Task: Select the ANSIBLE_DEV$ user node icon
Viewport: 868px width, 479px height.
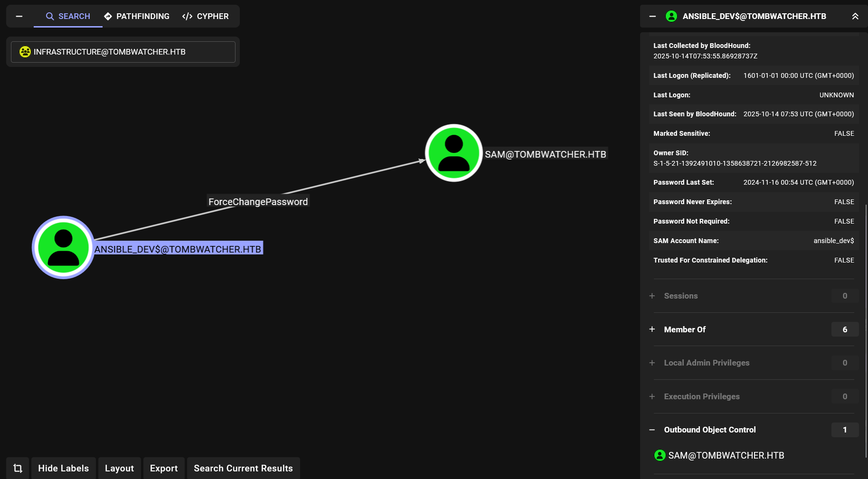Action: (63, 247)
